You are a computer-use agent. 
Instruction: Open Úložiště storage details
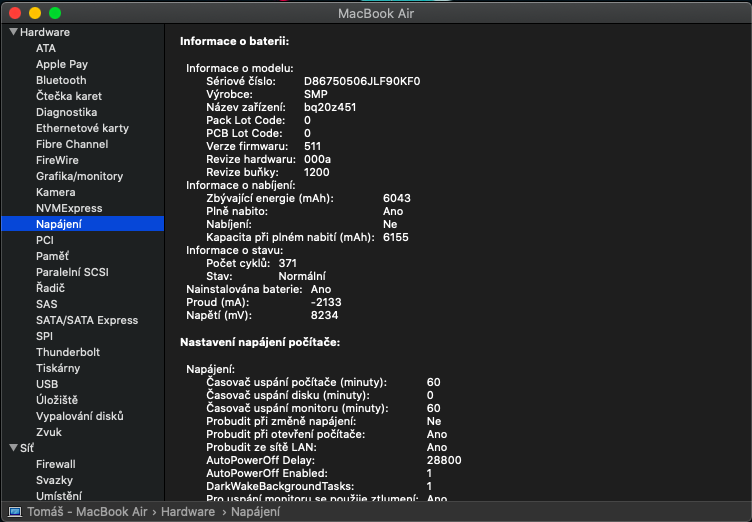57,400
